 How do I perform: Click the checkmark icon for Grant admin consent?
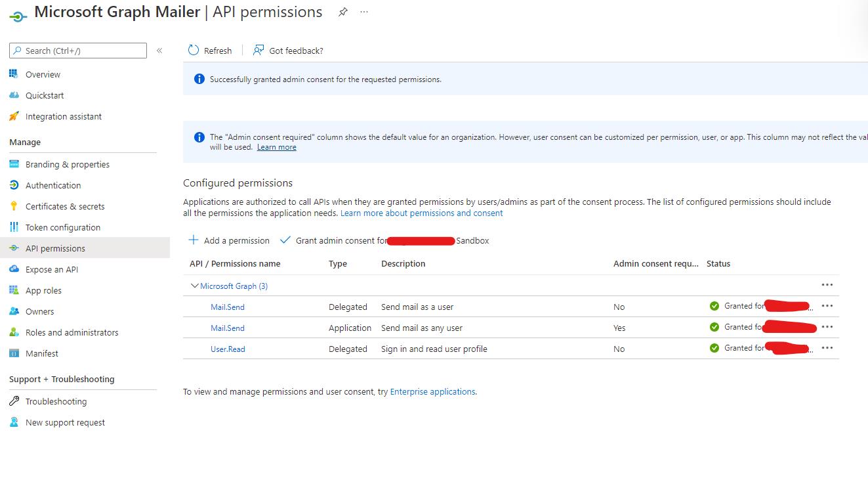[x=285, y=240]
